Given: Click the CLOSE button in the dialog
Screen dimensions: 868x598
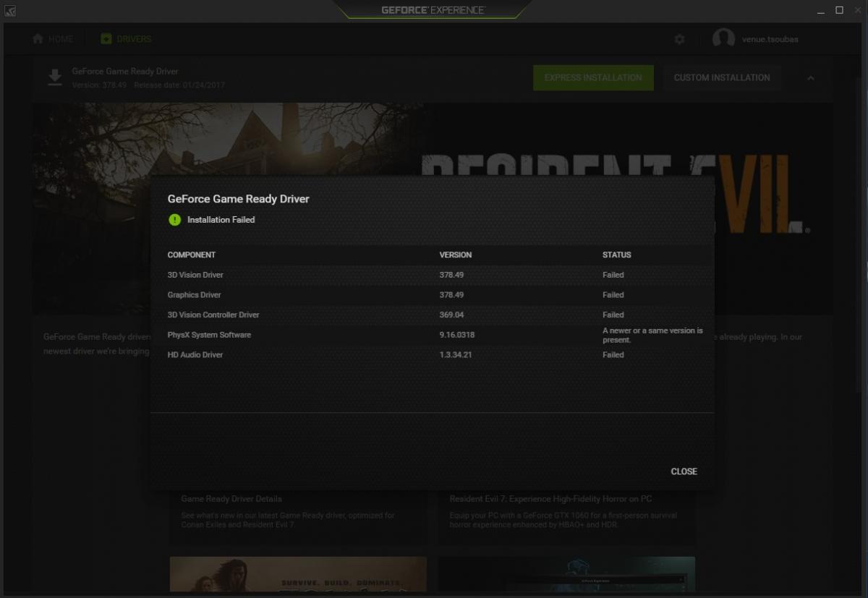Looking at the screenshot, I should pos(684,471).
